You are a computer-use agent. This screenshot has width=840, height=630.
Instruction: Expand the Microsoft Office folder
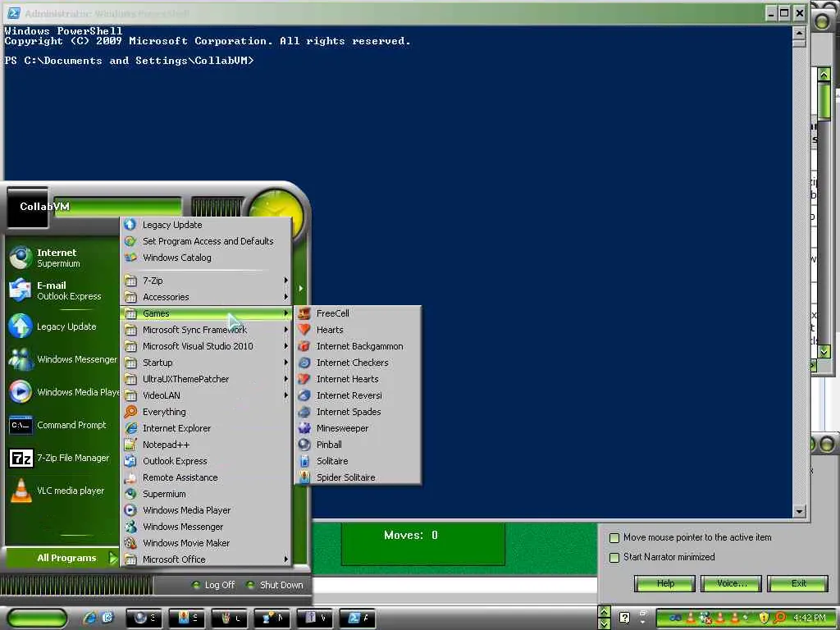coord(206,559)
